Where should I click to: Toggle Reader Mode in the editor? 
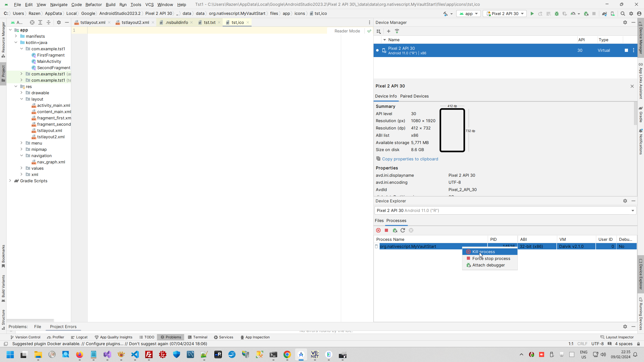tap(347, 31)
